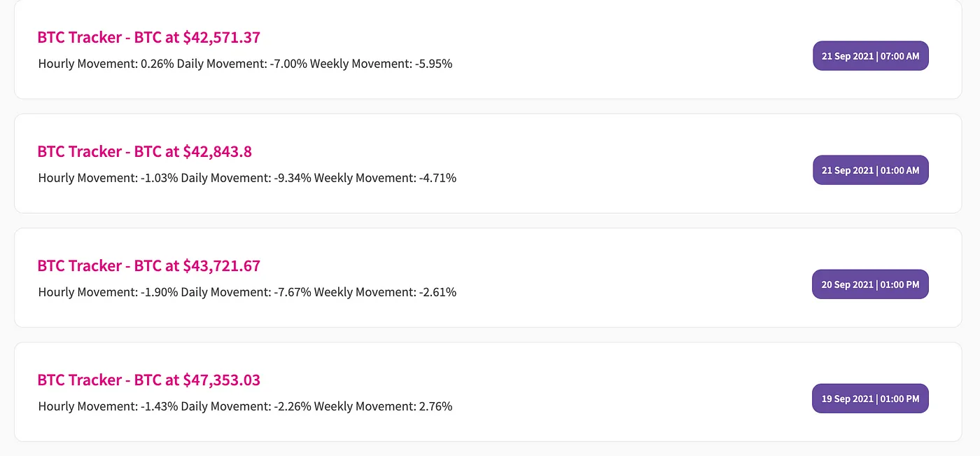Image resolution: width=980 pixels, height=456 pixels.
Task: Open the BTC at $42,571.37 tracker entry
Action: coord(148,38)
